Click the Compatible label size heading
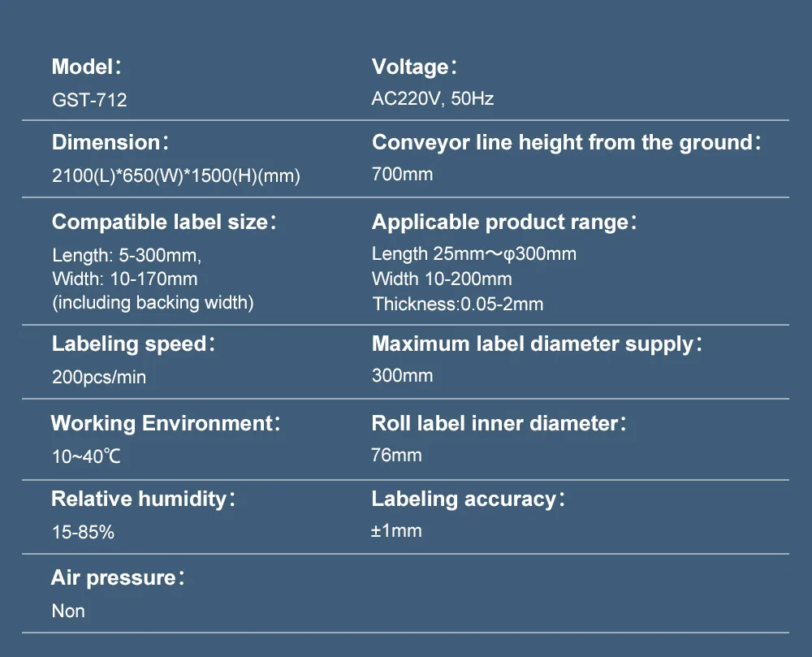Viewport: 812px width, 657px height. point(164,222)
